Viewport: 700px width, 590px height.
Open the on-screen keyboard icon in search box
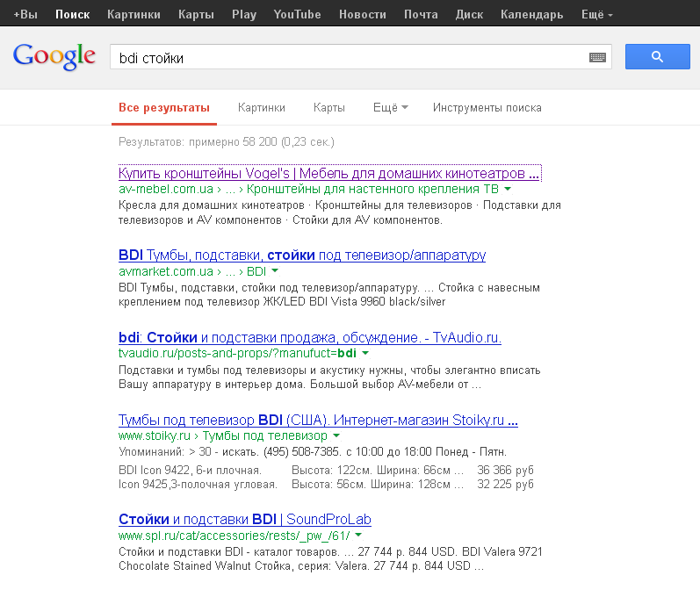pos(597,57)
